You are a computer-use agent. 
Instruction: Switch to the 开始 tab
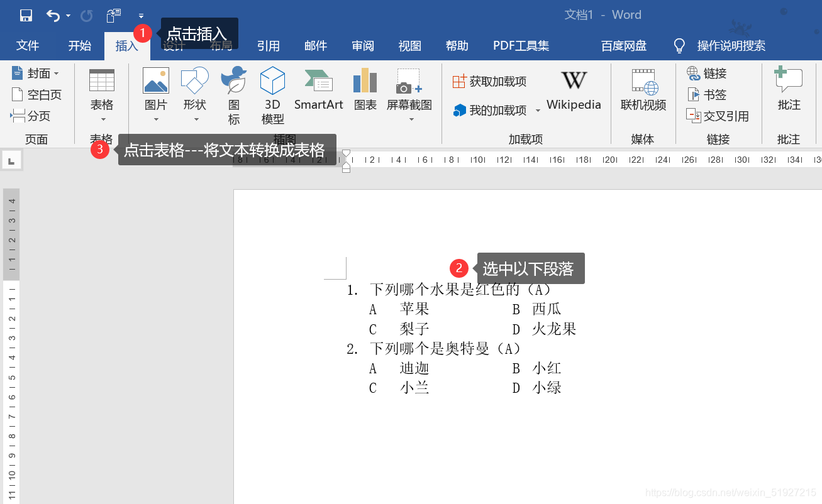click(80, 46)
